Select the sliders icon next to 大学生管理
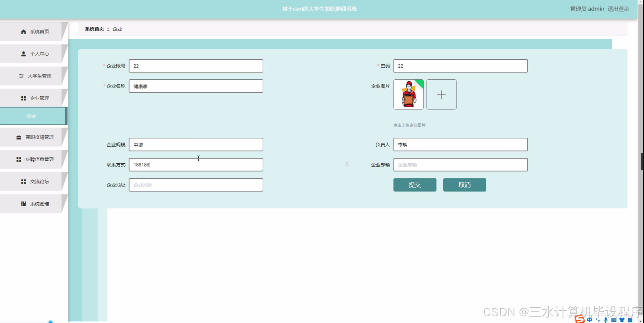This screenshot has width=644, height=323. tap(22, 76)
